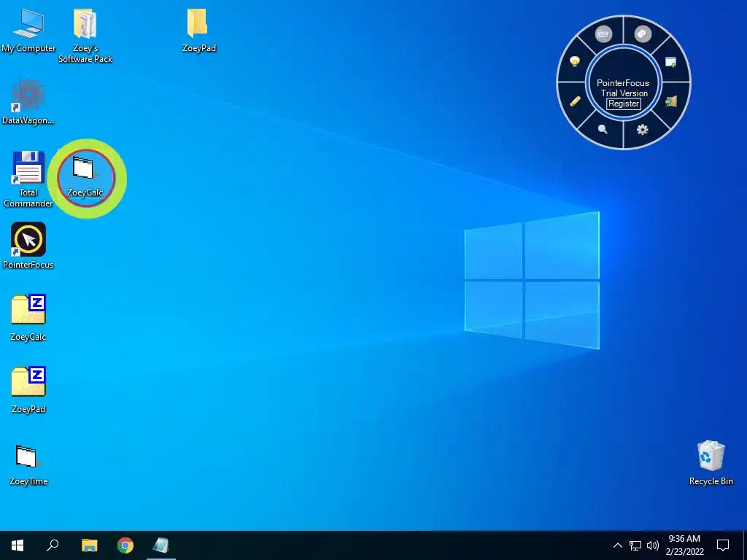Open the volume speaker tray icon
Viewport: 747px width, 560px height.
tap(653, 545)
